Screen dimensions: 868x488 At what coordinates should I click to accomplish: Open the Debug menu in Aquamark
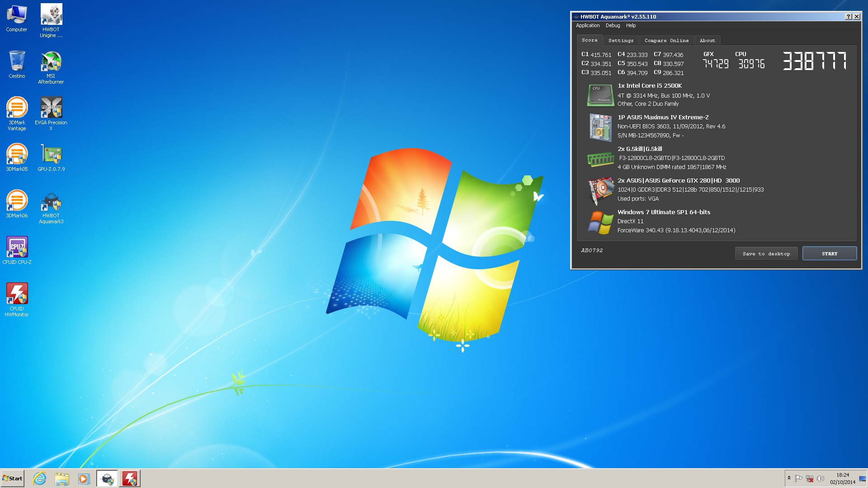tap(613, 26)
